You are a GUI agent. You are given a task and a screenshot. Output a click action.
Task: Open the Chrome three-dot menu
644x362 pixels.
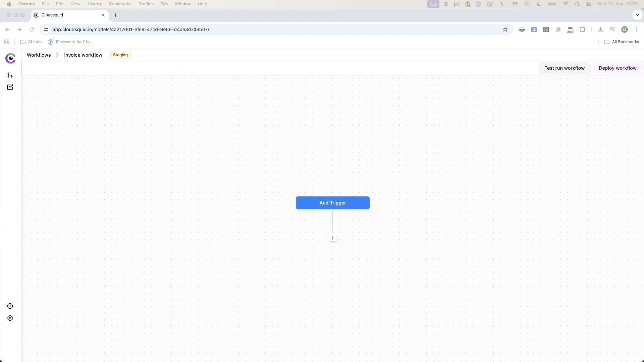pyautogui.click(x=637, y=29)
